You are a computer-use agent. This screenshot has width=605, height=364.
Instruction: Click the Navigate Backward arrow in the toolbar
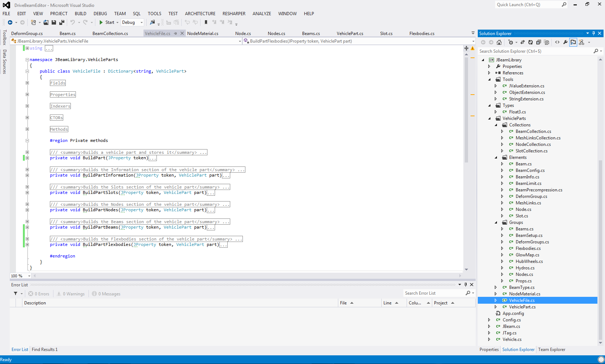10,22
